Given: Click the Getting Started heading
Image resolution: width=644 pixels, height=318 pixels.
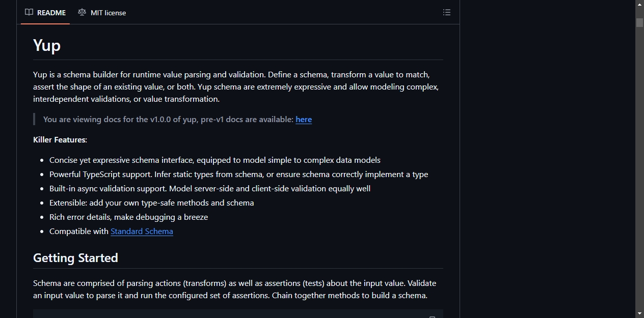Looking at the screenshot, I should (75, 258).
